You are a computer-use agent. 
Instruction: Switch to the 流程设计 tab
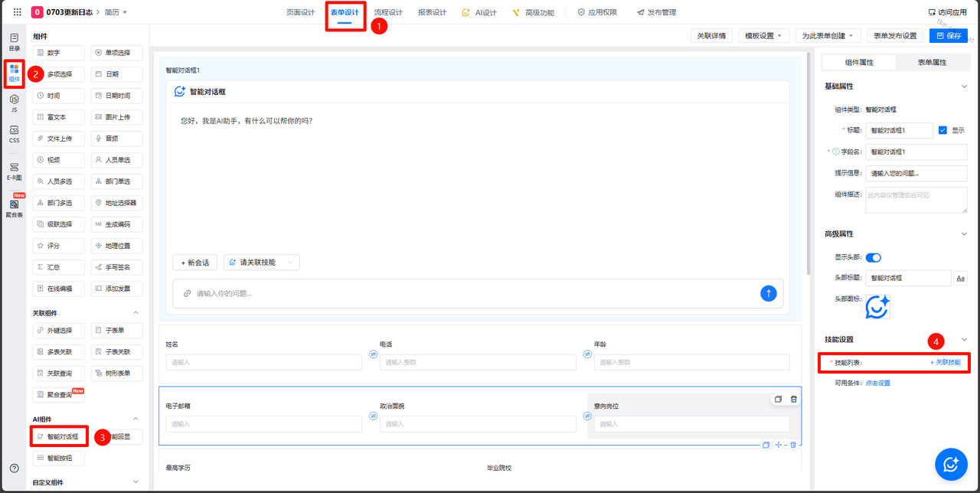(x=388, y=12)
